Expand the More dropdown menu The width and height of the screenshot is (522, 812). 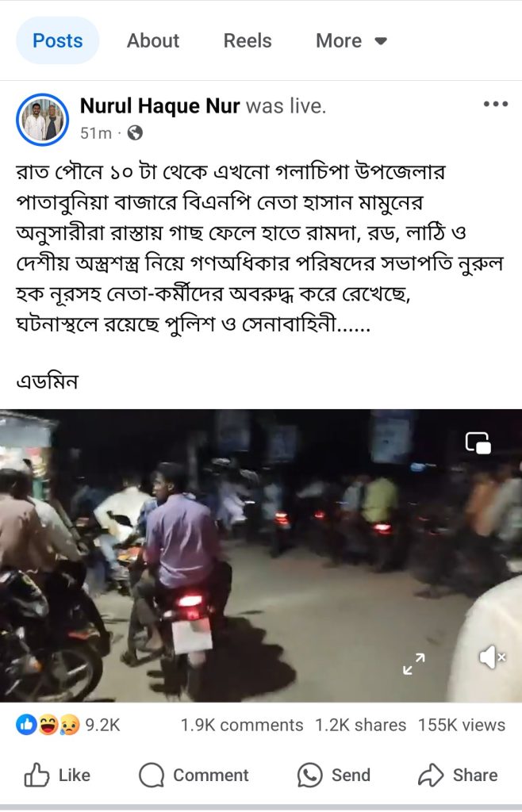pos(351,41)
